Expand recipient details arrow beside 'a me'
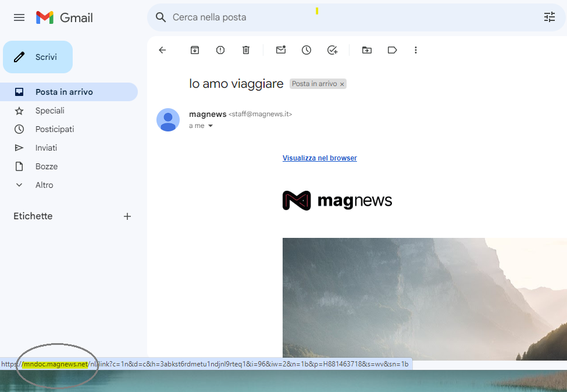The width and height of the screenshot is (567, 392). [x=211, y=126]
